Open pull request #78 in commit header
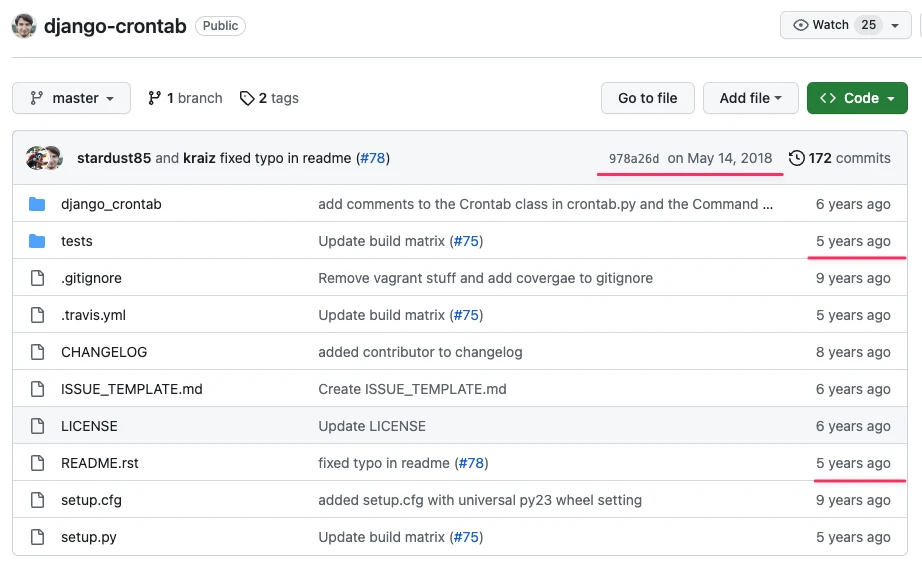922x561 pixels. pyautogui.click(x=373, y=158)
